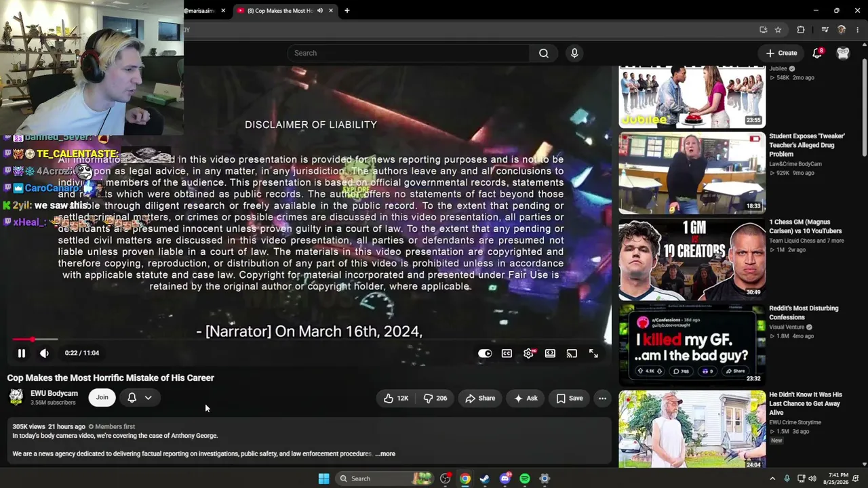The width and height of the screenshot is (868, 488).
Task: Show hidden system tray icons chevron
Action: [x=772, y=479]
